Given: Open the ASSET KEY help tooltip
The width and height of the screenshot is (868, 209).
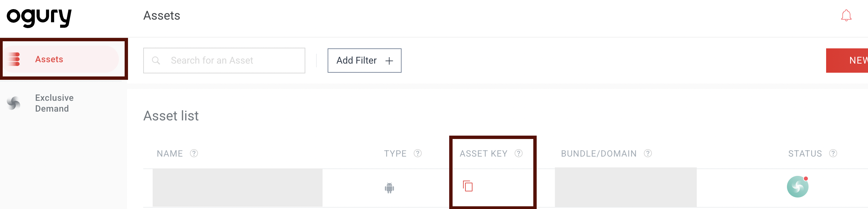Looking at the screenshot, I should click(518, 153).
